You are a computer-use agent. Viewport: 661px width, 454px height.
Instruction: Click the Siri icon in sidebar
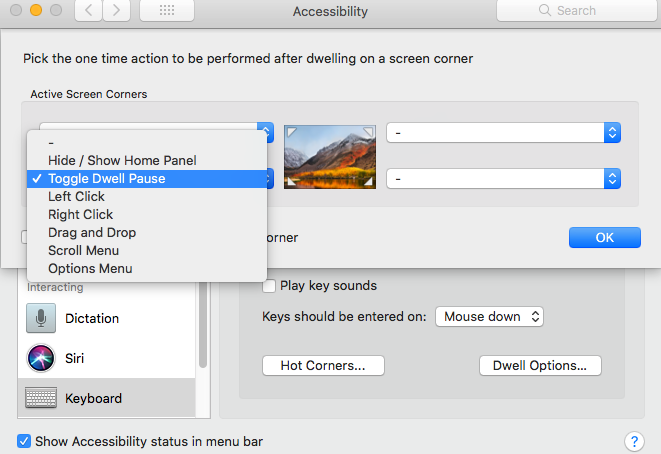(41, 358)
